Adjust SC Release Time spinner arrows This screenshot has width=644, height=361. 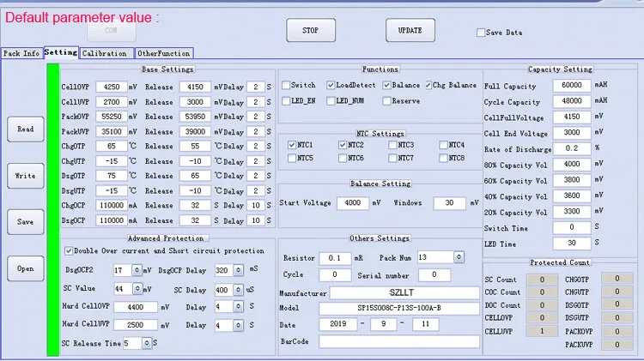coord(147,343)
